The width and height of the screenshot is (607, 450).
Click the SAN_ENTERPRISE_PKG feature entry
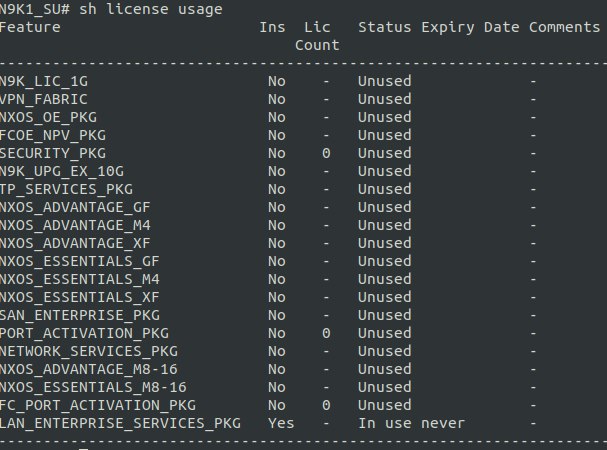pos(80,316)
